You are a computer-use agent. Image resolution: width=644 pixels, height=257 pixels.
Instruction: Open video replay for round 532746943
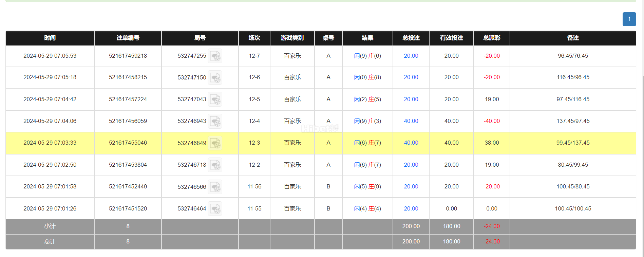[x=215, y=121]
